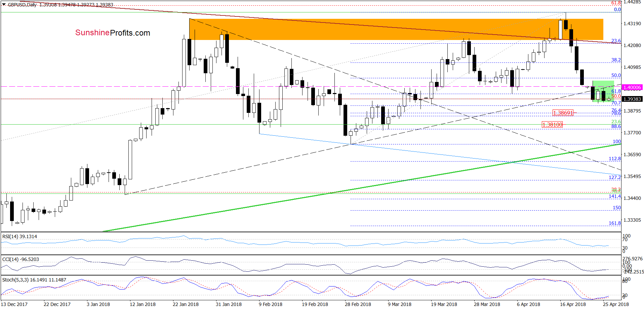The width and height of the screenshot is (644, 309).
Task: Click the 1.42080 price scale value
Action: pos(632,45)
